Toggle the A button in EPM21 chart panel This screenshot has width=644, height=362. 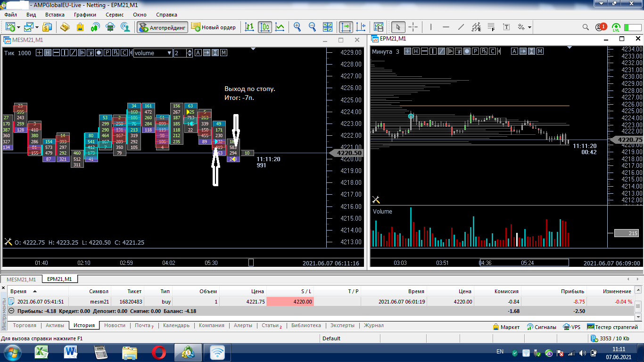[x=515, y=51]
